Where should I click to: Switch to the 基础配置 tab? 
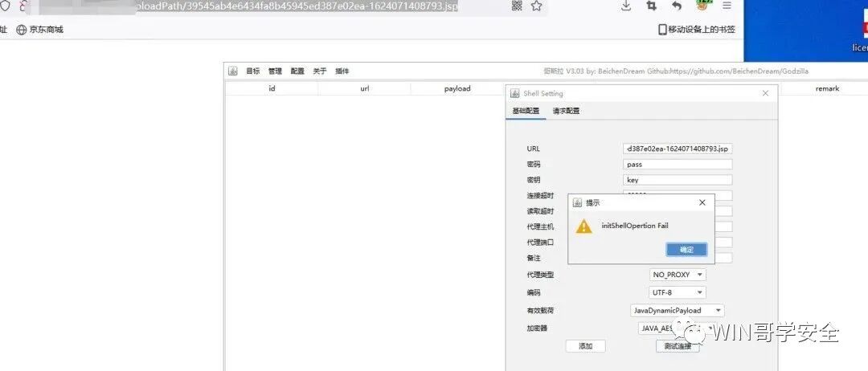(526, 111)
